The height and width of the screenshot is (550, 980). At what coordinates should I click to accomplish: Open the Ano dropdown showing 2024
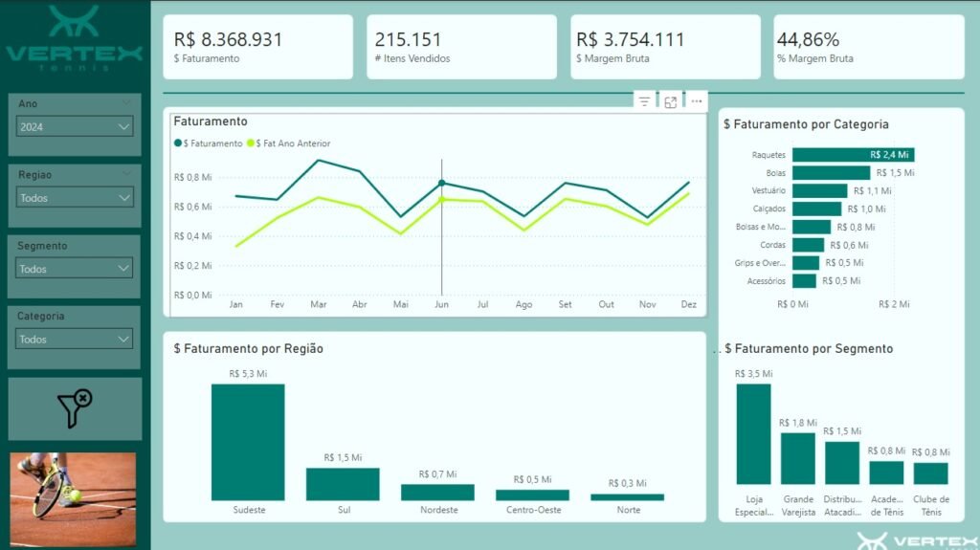click(75, 126)
